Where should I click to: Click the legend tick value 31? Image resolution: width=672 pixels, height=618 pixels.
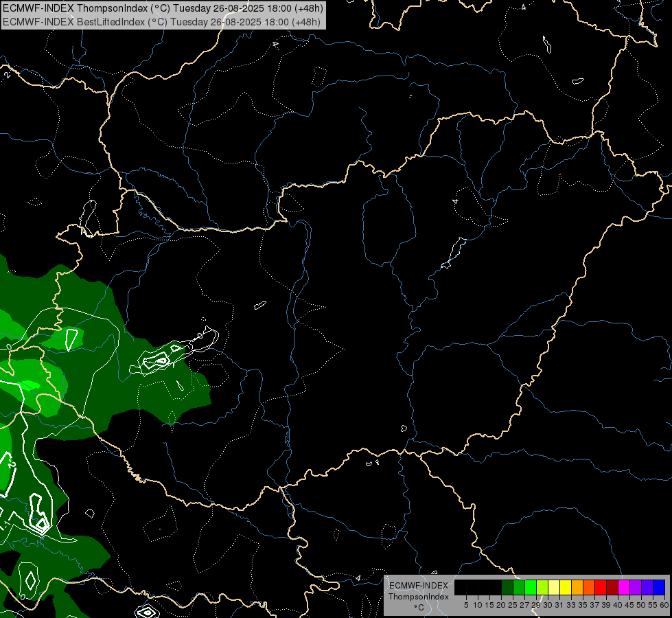click(x=559, y=605)
